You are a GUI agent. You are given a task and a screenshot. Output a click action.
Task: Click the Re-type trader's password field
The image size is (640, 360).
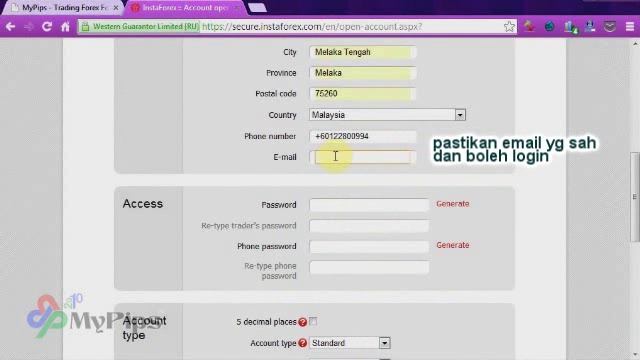pos(369,226)
